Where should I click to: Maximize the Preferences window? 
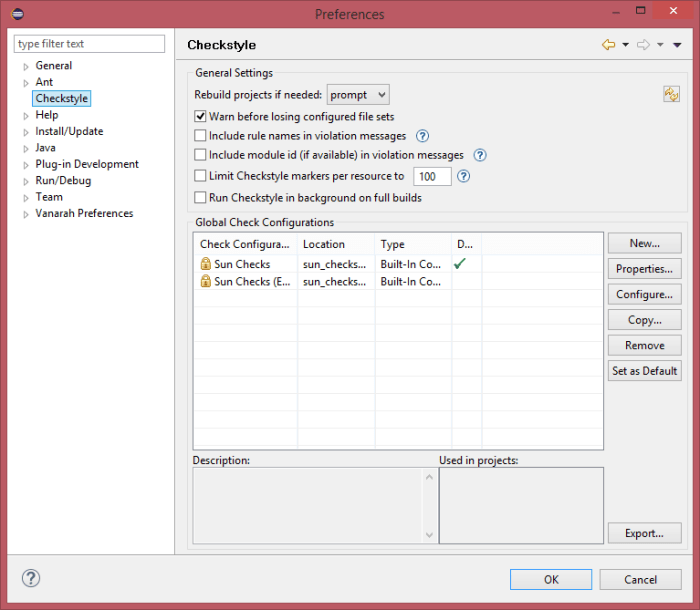pyautogui.click(x=640, y=11)
